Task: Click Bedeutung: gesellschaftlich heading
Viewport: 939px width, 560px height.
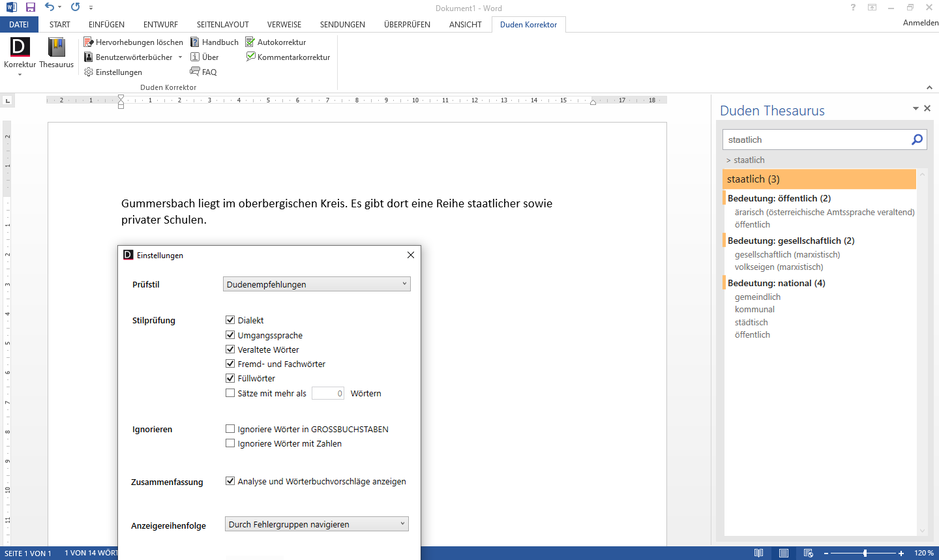Action: coord(791,241)
